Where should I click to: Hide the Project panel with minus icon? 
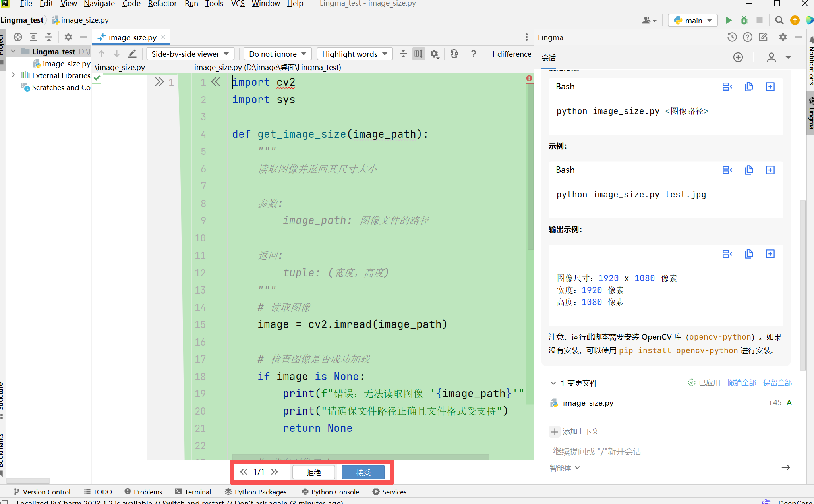coord(83,37)
